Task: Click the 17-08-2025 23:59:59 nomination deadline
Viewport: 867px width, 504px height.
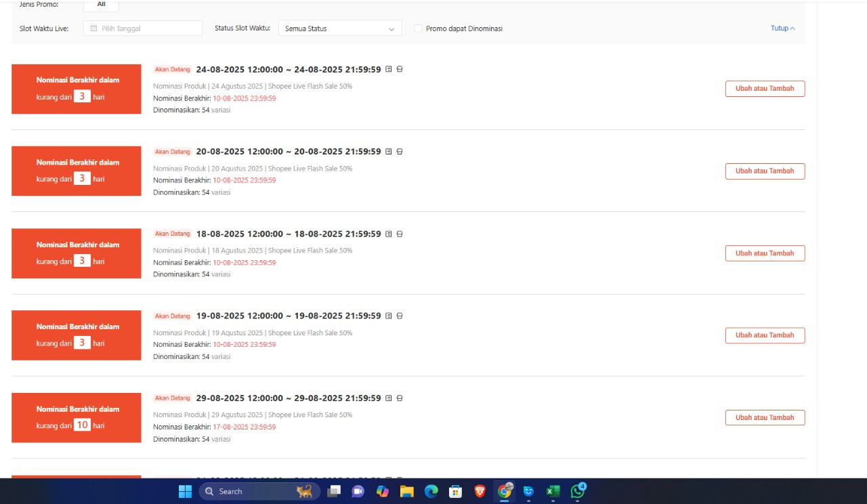Action: point(245,427)
